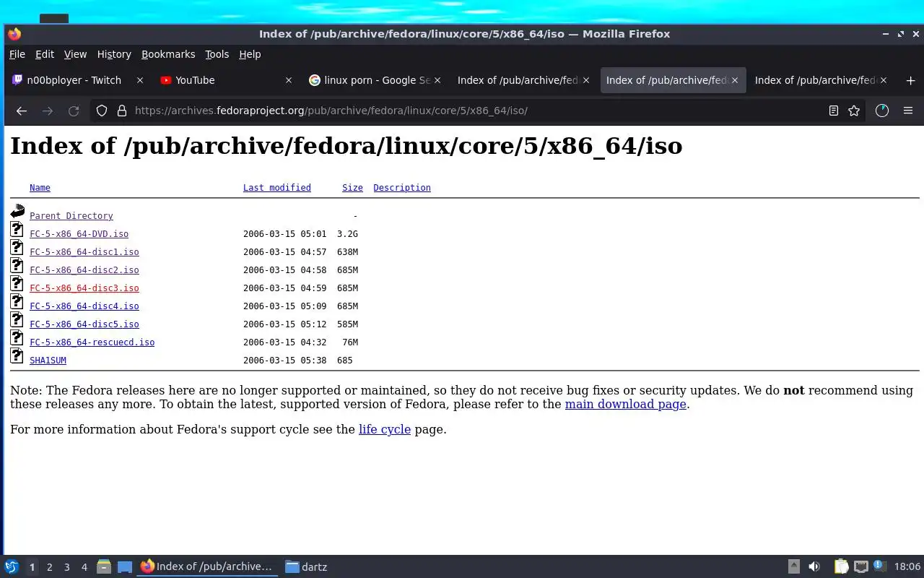The image size is (924, 578).
Task: Open the taskbar start menu icon
Action: (12, 566)
